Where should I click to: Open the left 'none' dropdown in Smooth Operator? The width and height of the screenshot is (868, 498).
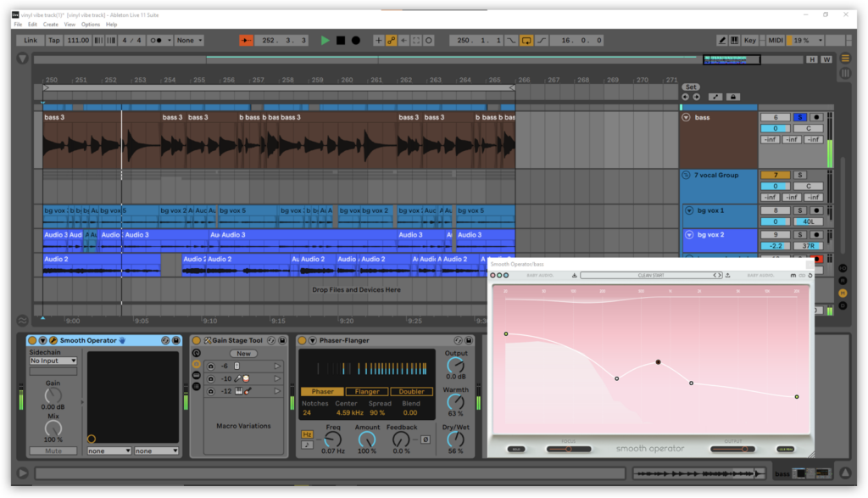(x=109, y=450)
